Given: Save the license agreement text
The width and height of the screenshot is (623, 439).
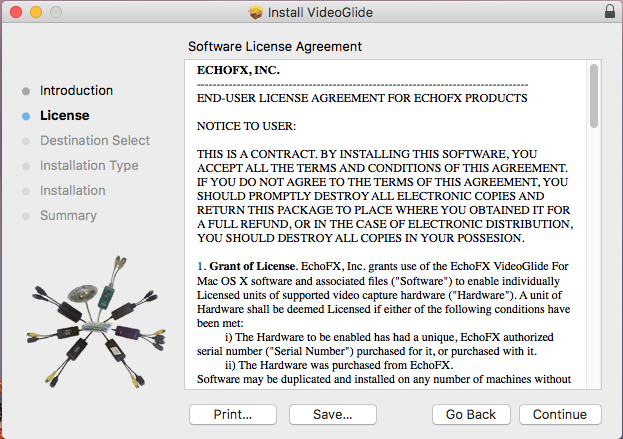Looking at the screenshot, I should coord(332,414).
